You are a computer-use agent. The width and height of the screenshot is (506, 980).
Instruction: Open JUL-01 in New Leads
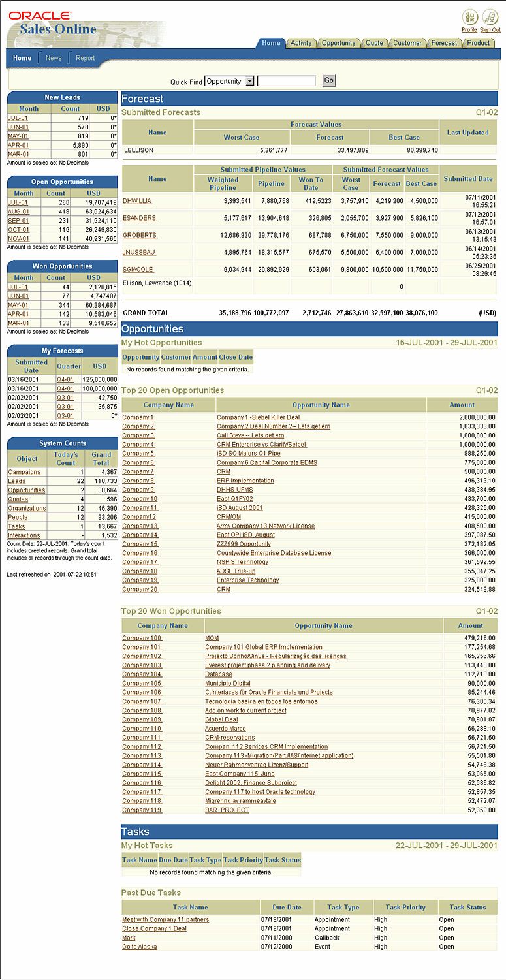tap(18, 118)
